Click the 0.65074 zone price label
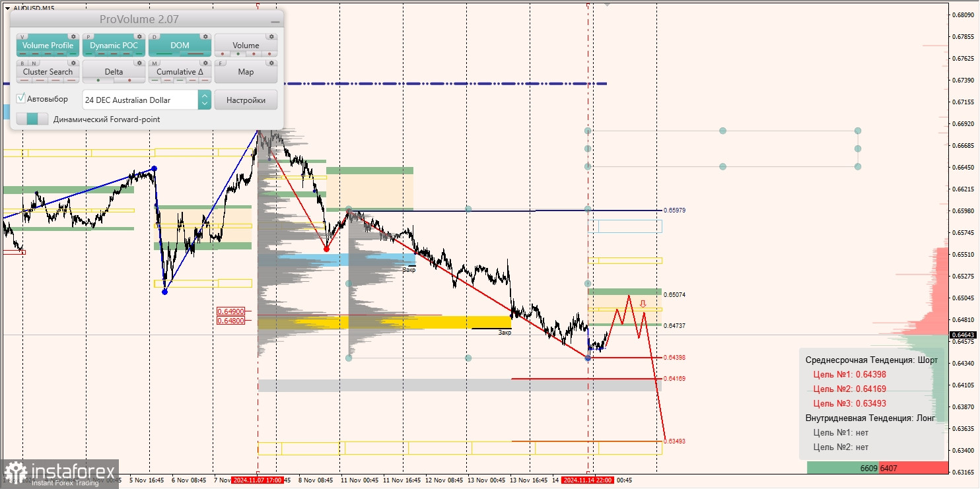 click(674, 295)
